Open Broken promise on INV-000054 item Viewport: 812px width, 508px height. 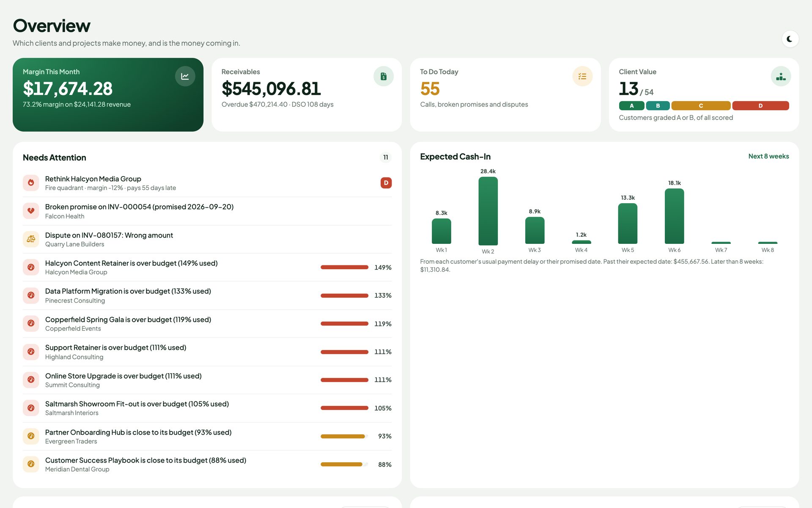pyautogui.click(x=207, y=211)
